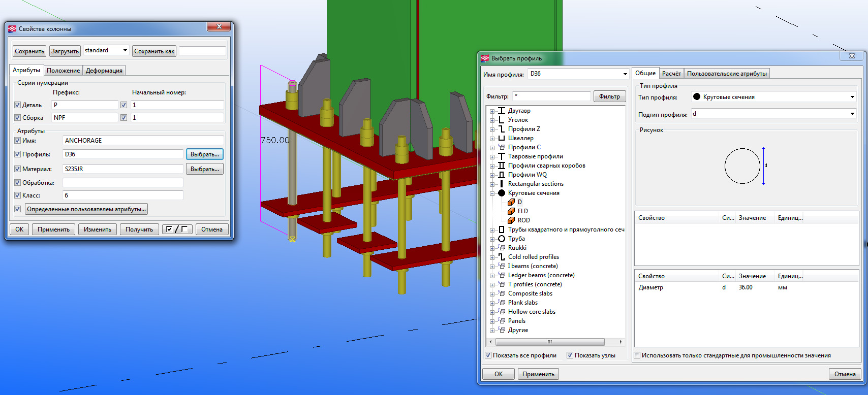Viewport: 868px width, 395px height.
Task: Click the Уголок angle profile icon
Action: coord(502,120)
